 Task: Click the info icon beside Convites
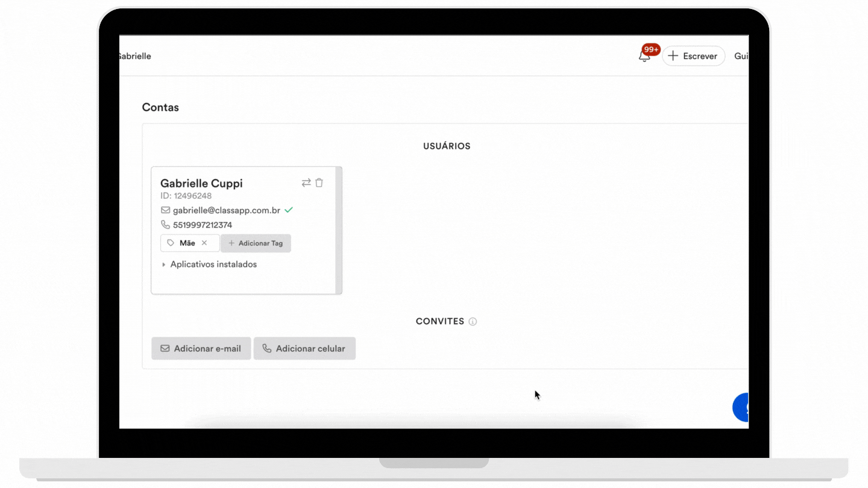pos(473,322)
